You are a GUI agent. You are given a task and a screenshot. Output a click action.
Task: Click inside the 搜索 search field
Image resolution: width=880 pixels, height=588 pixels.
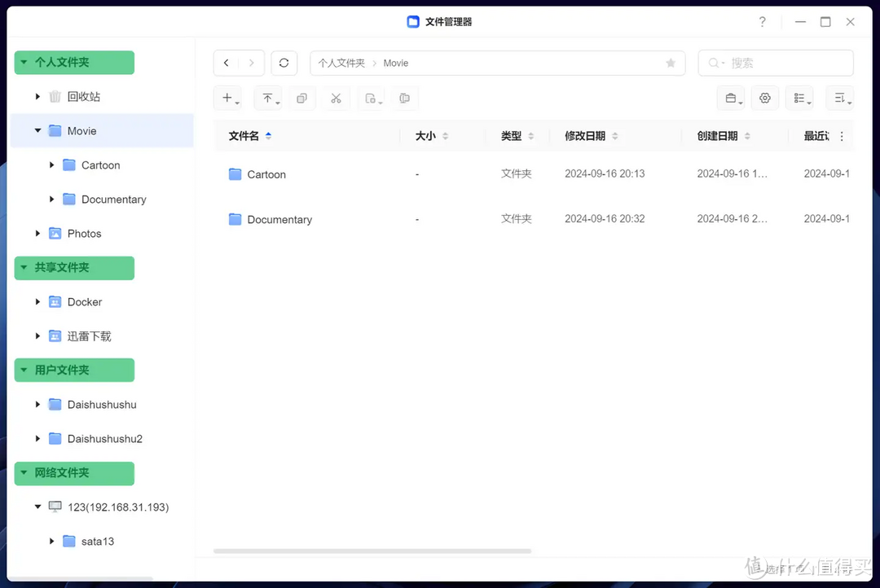tap(782, 63)
